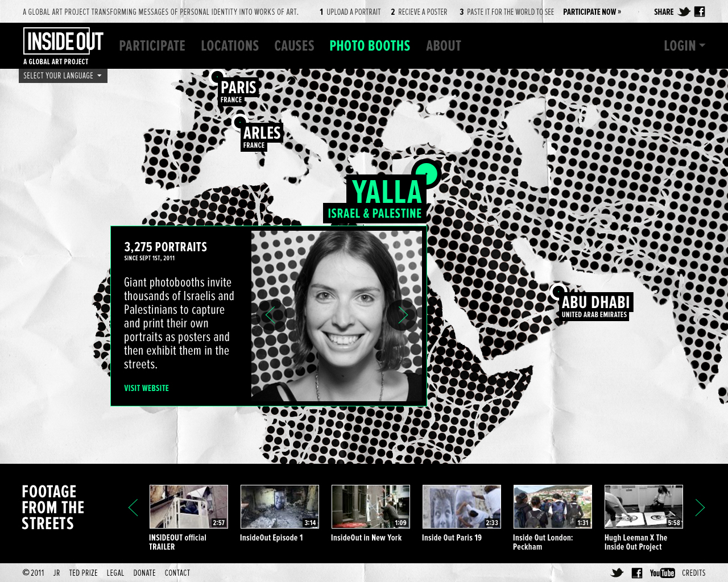Open the footer Twitter icon
The image size is (728, 582).
(617, 573)
